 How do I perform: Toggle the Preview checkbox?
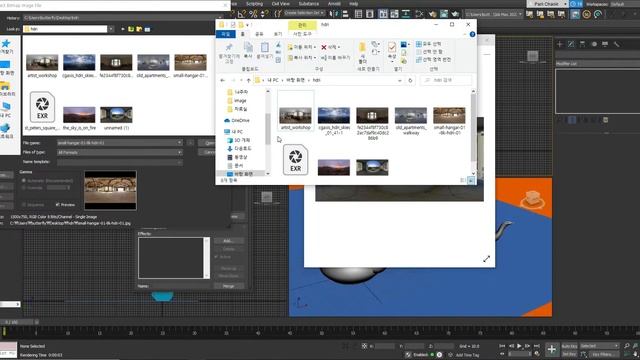pos(58,204)
